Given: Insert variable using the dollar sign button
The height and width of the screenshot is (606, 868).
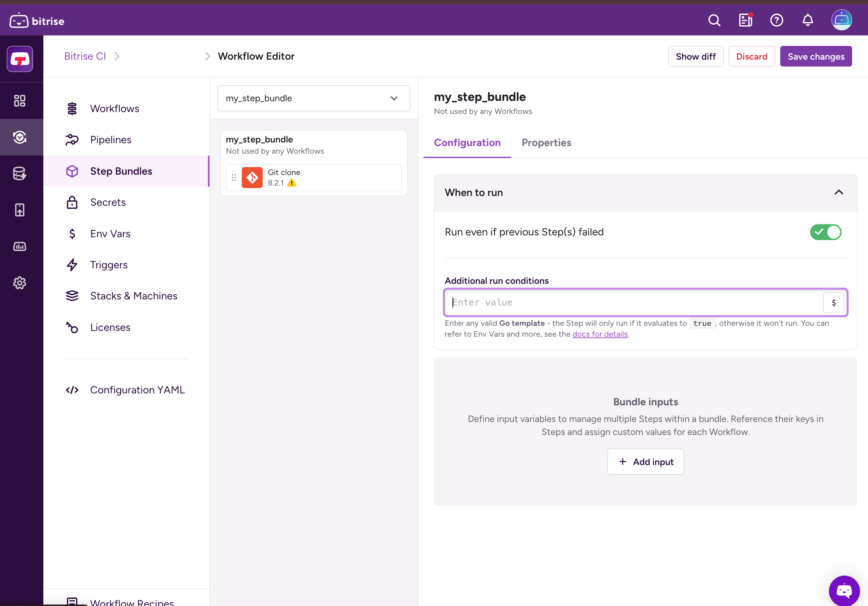Looking at the screenshot, I should point(833,303).
